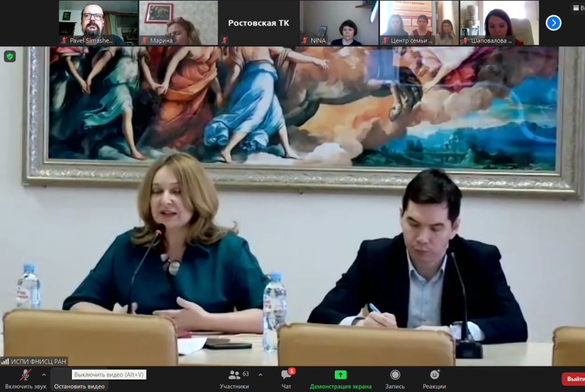Start sharing with Демонстрация экрана
This screenshot has width=585, height=392.
click(340, 379)
